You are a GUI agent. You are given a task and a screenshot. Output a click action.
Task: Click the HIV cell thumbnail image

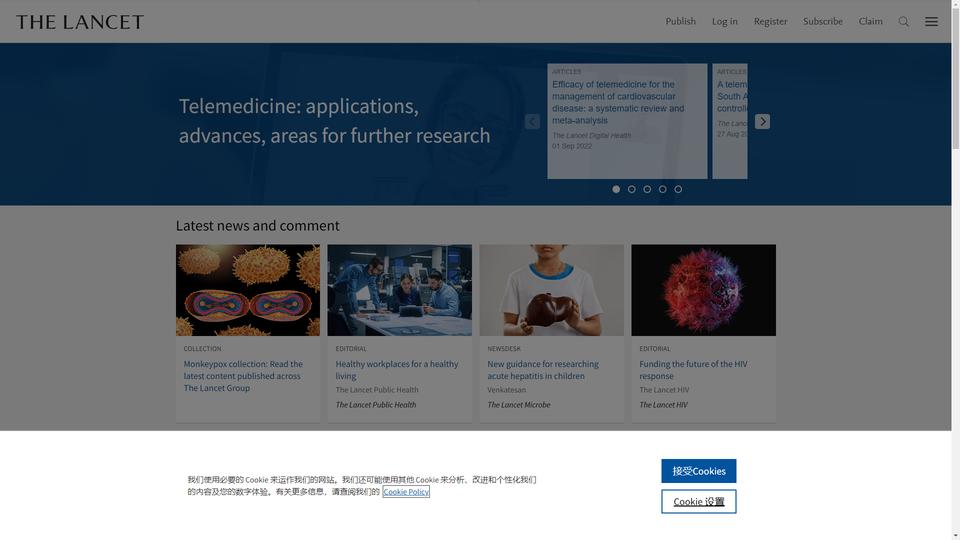[703, 290]
